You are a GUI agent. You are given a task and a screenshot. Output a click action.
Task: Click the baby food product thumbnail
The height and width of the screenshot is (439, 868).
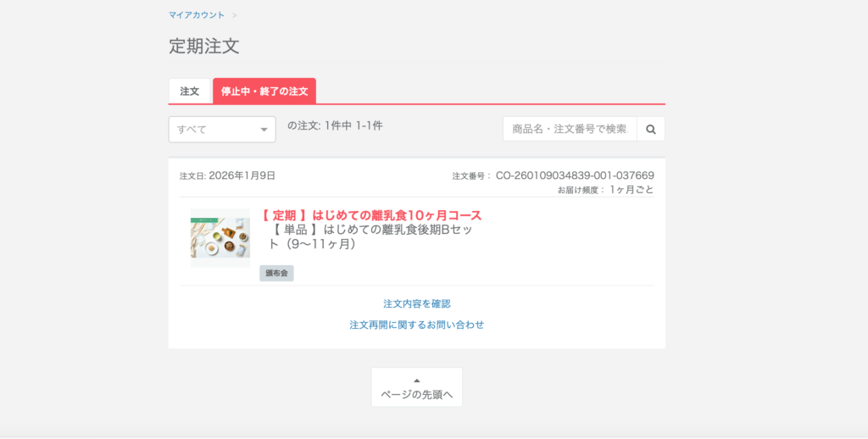pyautogui.click(x=220, y=238)
